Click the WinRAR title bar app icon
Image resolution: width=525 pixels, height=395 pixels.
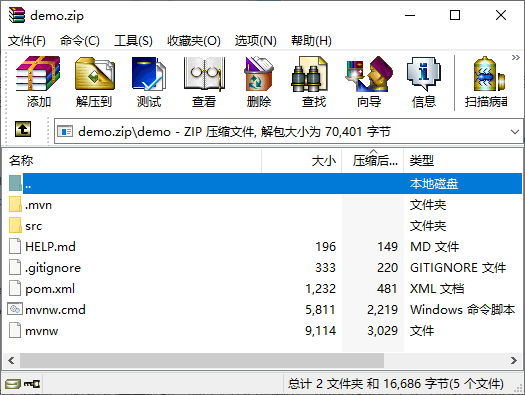coord(17,15)
